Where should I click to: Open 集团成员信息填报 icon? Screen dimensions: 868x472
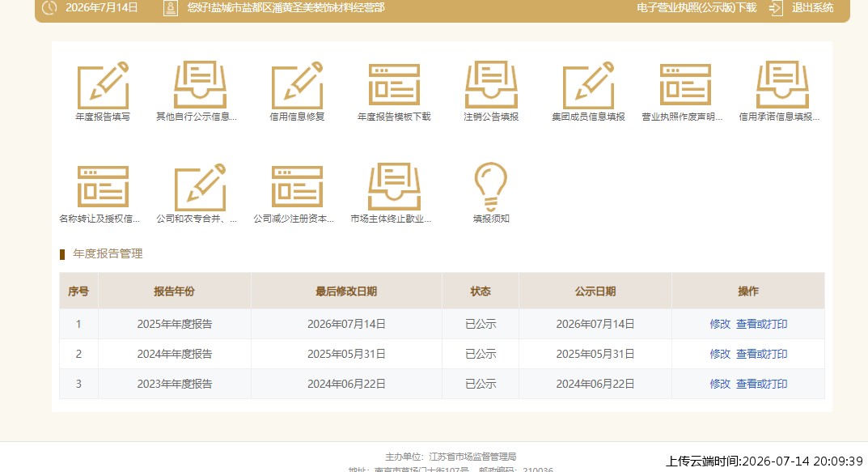588,85
